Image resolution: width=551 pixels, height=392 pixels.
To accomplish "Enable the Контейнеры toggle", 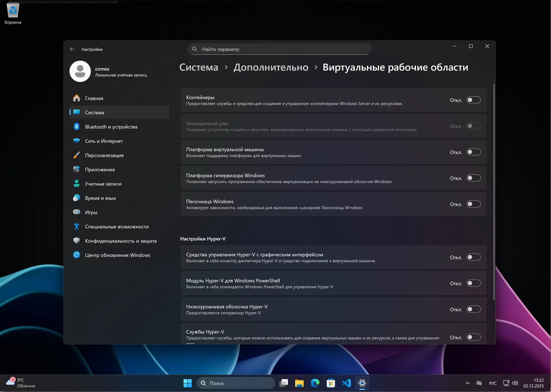I will (473, 100).
